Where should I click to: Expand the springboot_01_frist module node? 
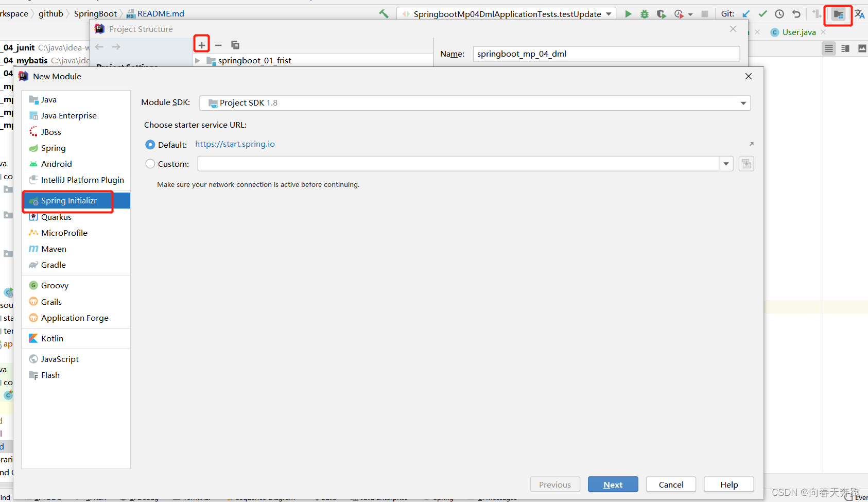pos(198,61)
